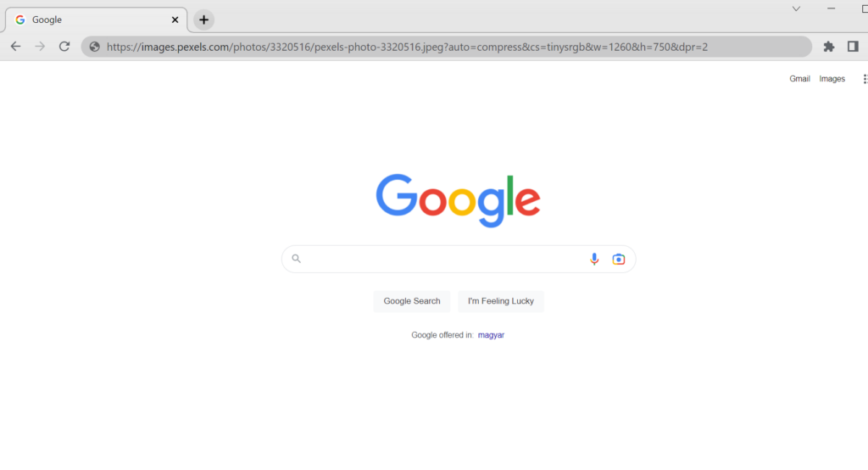Toggle the browser side panel

coord(853,47)
